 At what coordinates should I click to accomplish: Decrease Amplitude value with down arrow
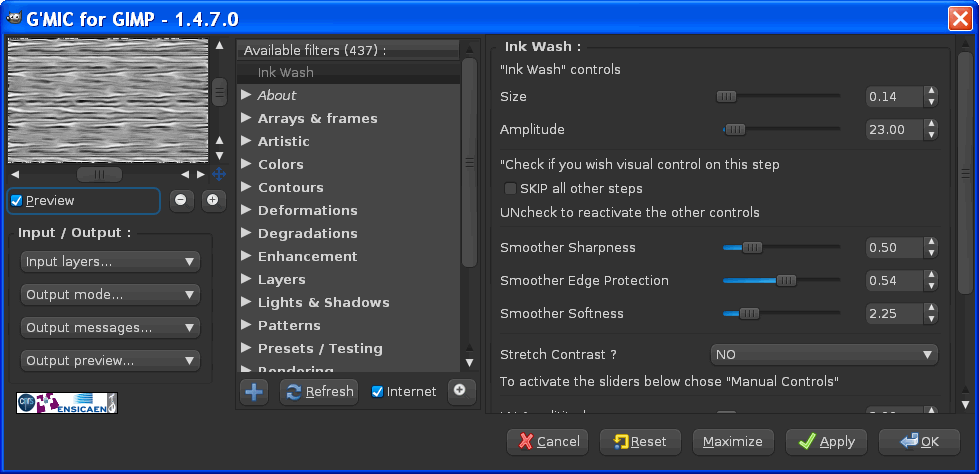(931, 136)
